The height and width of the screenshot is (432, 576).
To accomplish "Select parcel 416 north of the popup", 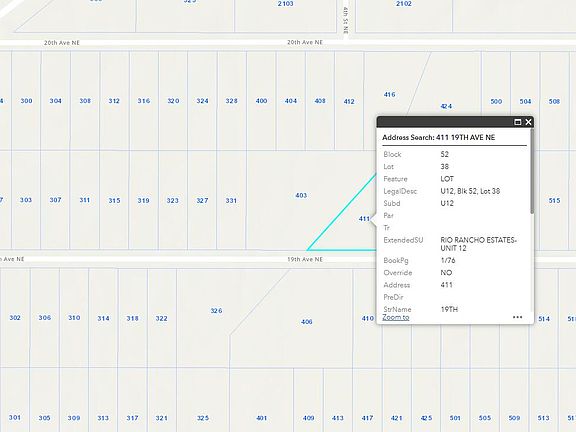I will coord(389,94).
